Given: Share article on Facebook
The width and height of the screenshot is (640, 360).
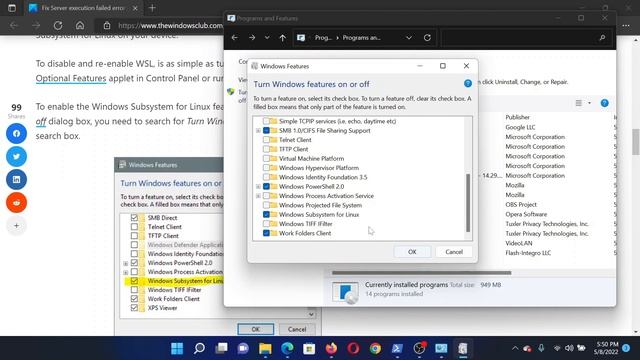Looking at the screenshot, I should (x=16, y=133).
